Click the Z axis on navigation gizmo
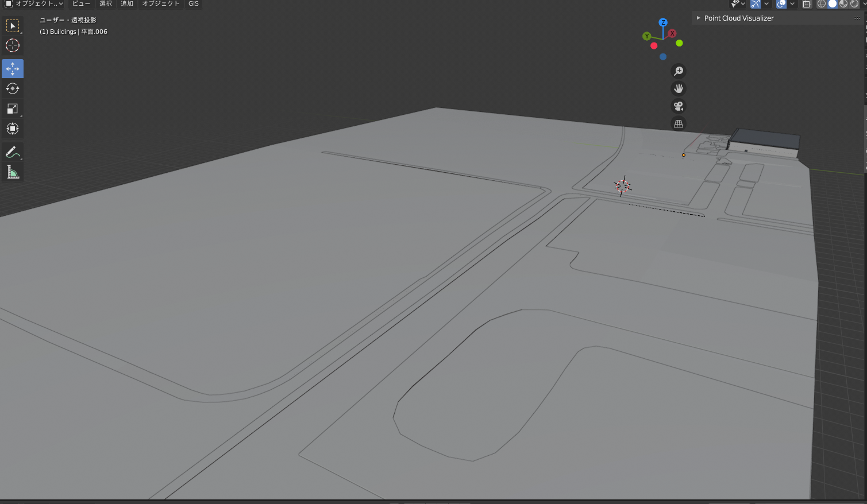The height and width of the screenshot is (504, 867). pyautogui.click(x=663, y=22)
